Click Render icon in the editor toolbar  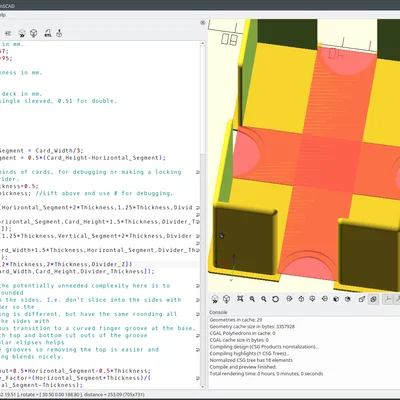click(x=34, y=33)
